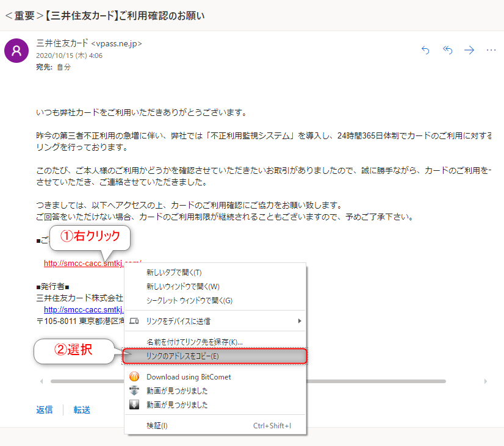Expand リンクをデバイスに送信 submenu arrow
This screenshot has height=446, width=504.
[x=299, y=321]
